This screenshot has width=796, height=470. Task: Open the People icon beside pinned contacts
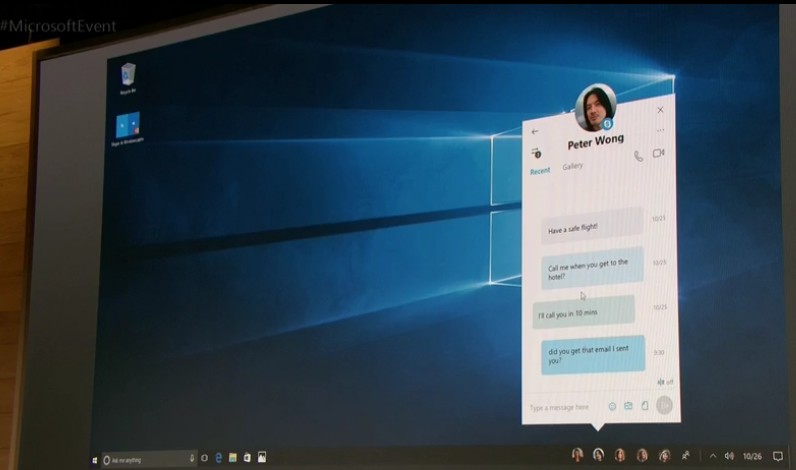pos(685,455)
